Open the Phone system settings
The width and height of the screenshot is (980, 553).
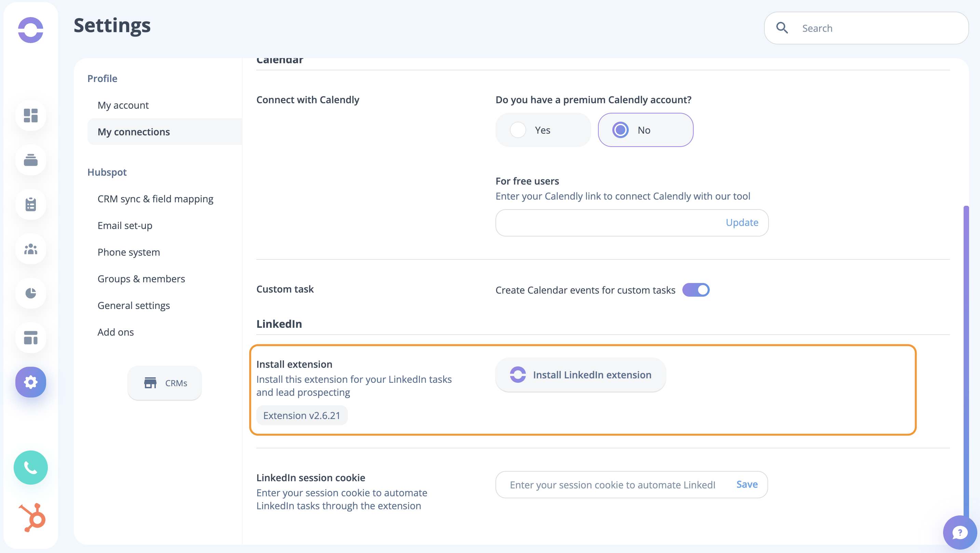(x=128, y=252)
